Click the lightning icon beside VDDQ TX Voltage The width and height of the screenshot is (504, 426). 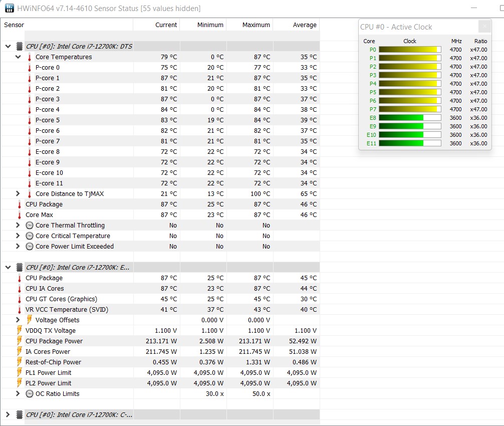[x=19, y=330]
